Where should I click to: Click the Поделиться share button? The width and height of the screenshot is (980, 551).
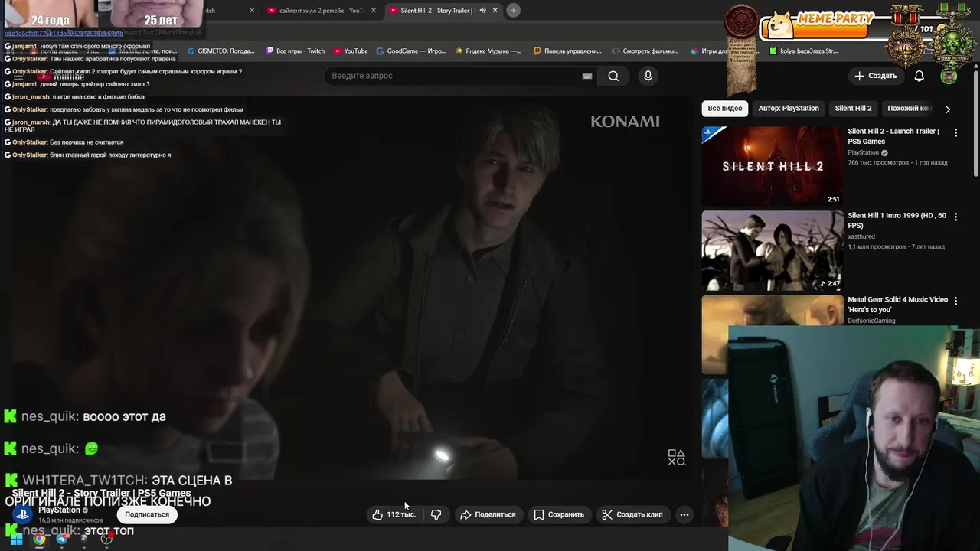tap(488, 514)
